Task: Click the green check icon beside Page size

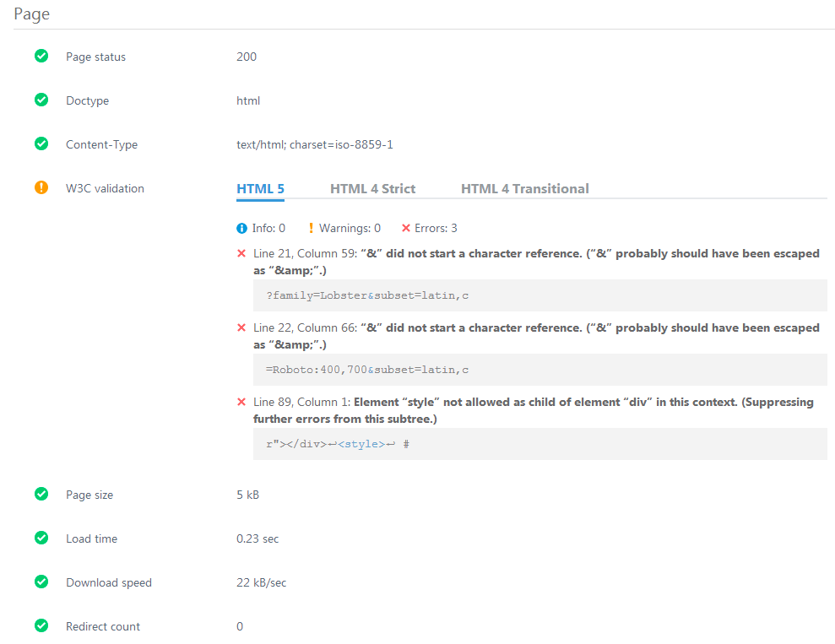Action: click(41, 495)
